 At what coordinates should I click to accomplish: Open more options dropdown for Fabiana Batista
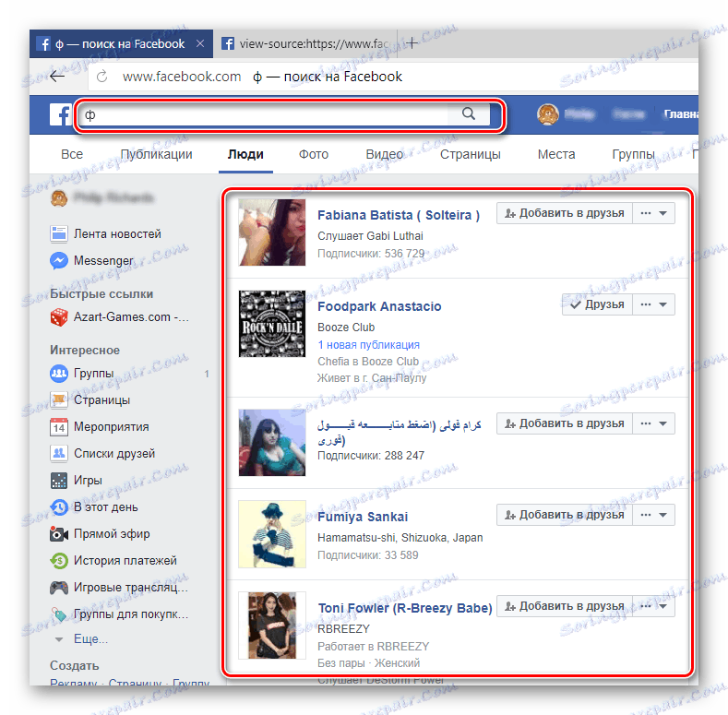[x=653, y=213]
